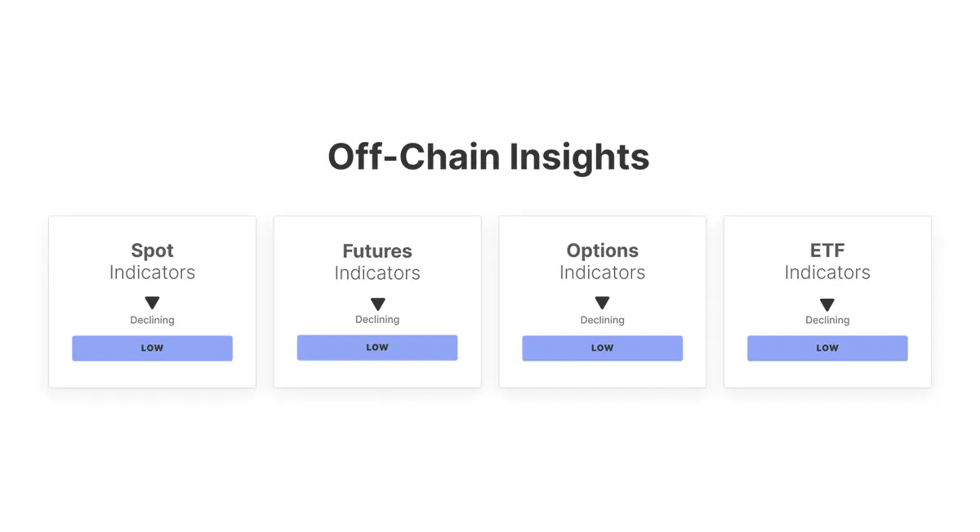Open the Futures Indicators card title
Viewport: 980px width, 532px height.
pyautogui.click(x=377, y=251)
